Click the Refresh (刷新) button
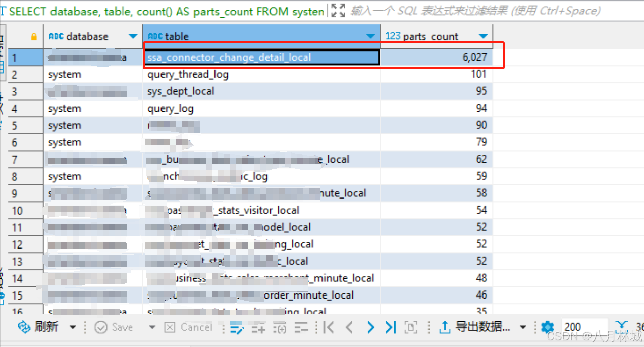Image resolution: width=644 pixels, height=347 pixels. click(x=38, y=327)
